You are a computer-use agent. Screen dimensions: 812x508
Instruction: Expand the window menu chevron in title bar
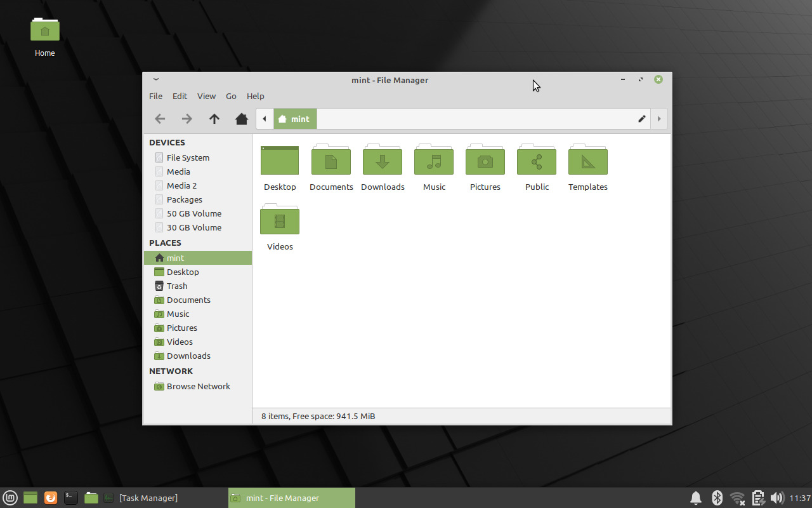(156, 79)
